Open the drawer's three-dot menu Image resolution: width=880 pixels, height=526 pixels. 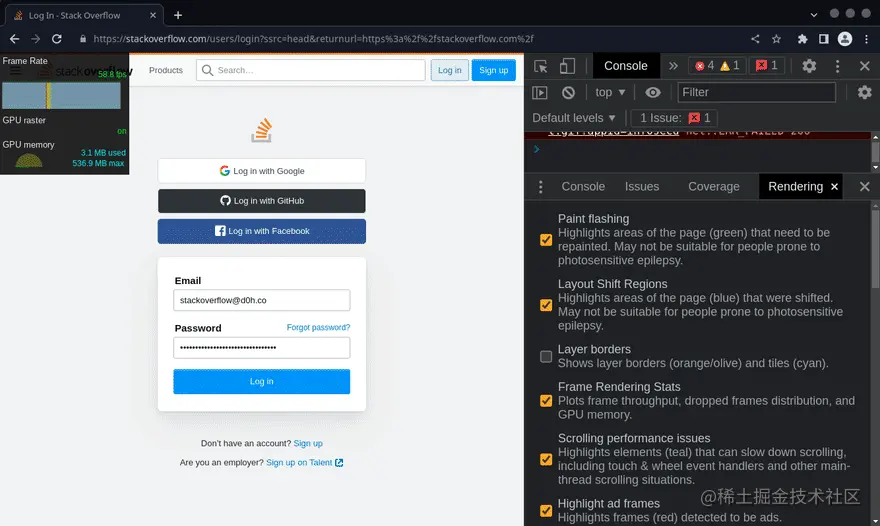[x=540, y=186]
